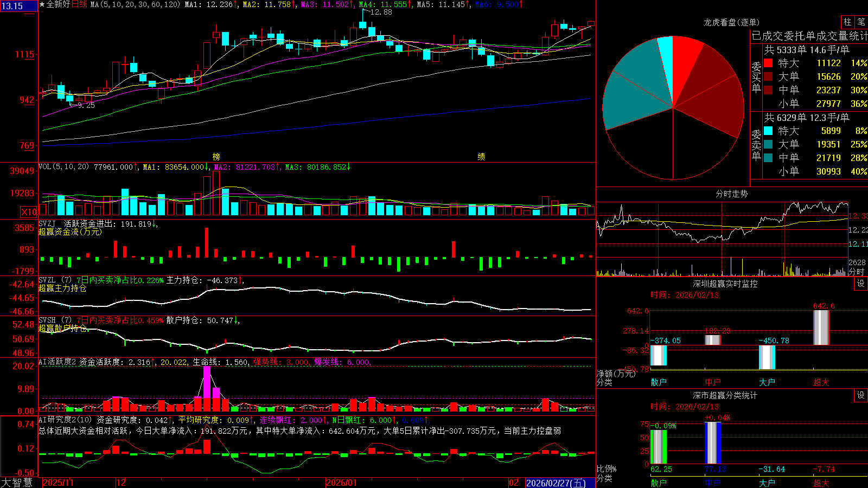Click the 笔 tick-view button
The width and height of the screenshot is (868, 488).
pyautogui.click(x=861, y=22)
